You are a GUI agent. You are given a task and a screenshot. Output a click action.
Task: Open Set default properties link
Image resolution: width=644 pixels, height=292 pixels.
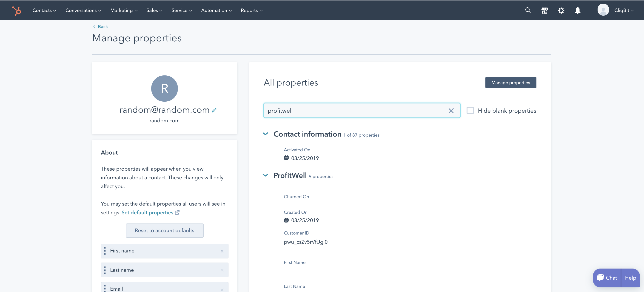[147, 212]
